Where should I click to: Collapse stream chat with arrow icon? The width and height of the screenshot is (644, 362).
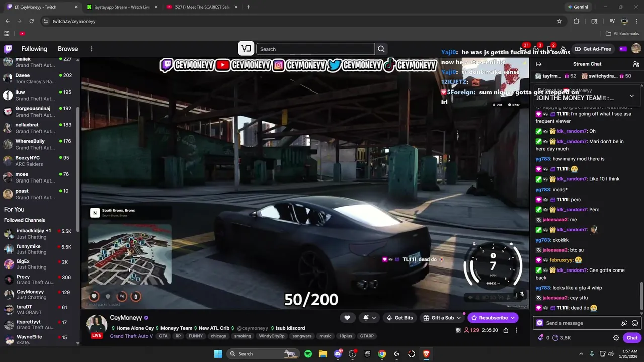point(538,64)
